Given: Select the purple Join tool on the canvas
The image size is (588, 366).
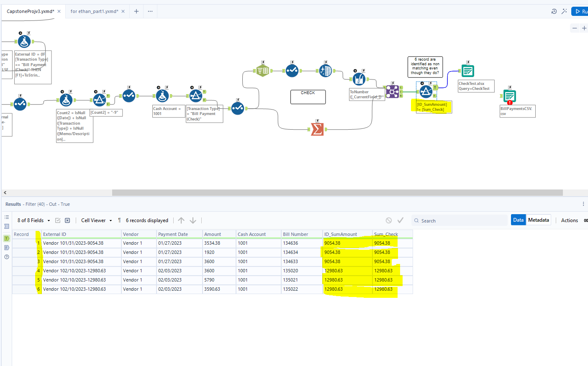Looking at the screenshot, I should (x=393, y=91).
